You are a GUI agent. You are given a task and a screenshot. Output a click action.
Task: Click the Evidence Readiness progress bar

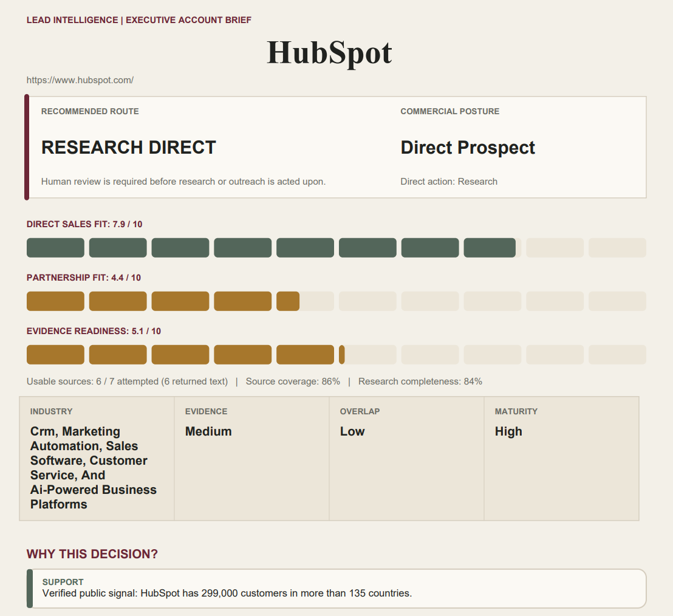[x=336, y=355]
